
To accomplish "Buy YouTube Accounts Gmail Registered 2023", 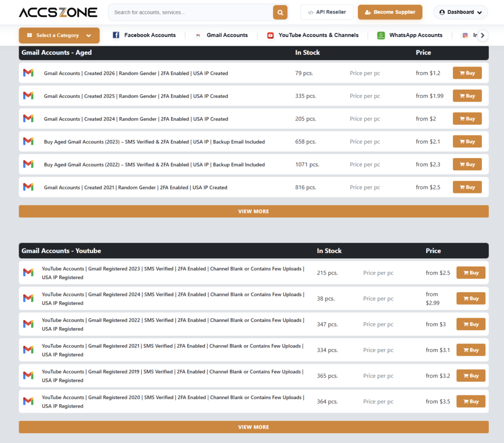I will (x=471, y=273).
